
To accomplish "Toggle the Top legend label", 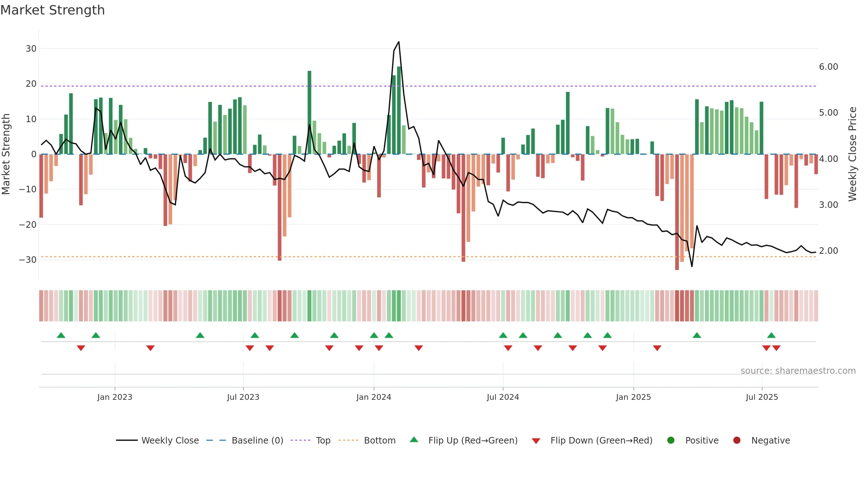I will [x=323, y=440].
